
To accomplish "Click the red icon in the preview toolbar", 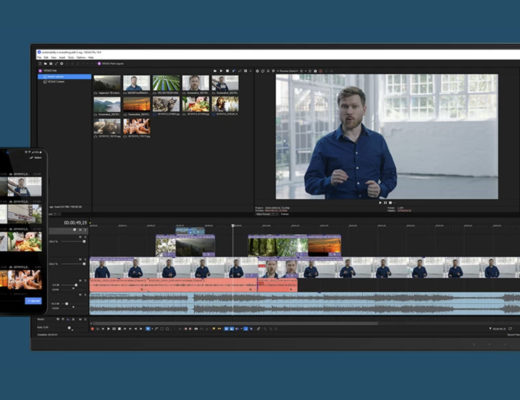I will (321, 71).
